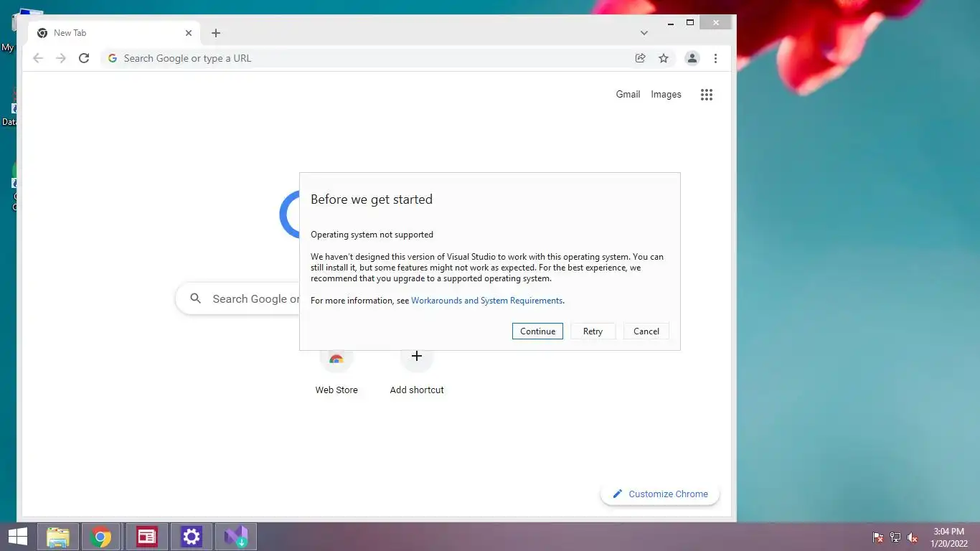Cancel the Visual Studio setup dialog

tap(646, 331)
